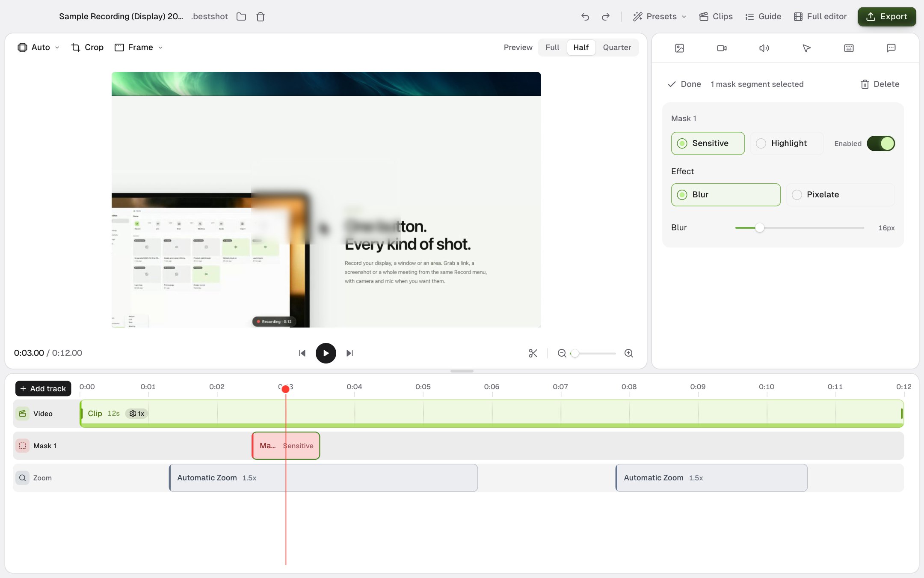924x578 pixels.
Task: Open the cursor settings tab
Action: point(806,48)
